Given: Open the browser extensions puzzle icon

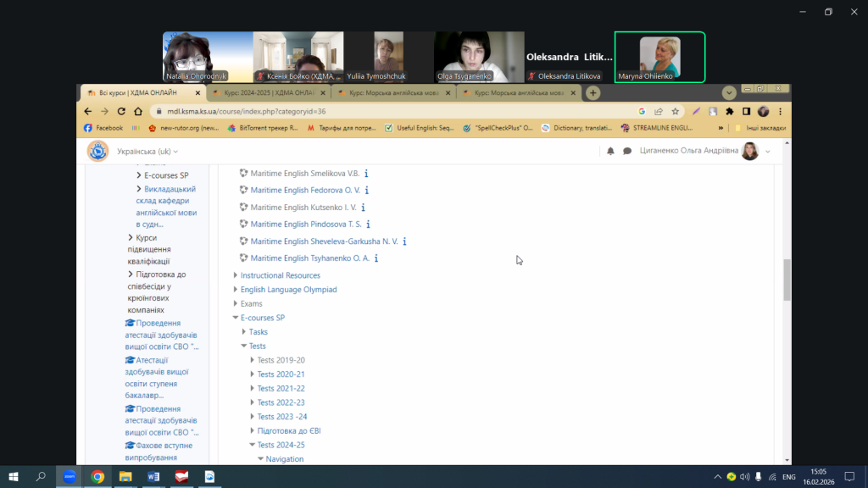Looking at the screenshot, I should click(x=729, y=111).
